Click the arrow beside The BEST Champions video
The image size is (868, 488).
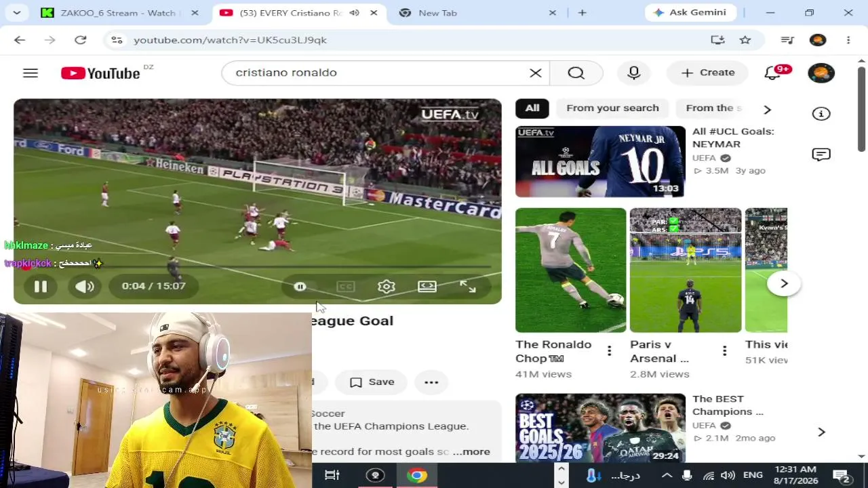coord(821,432)
